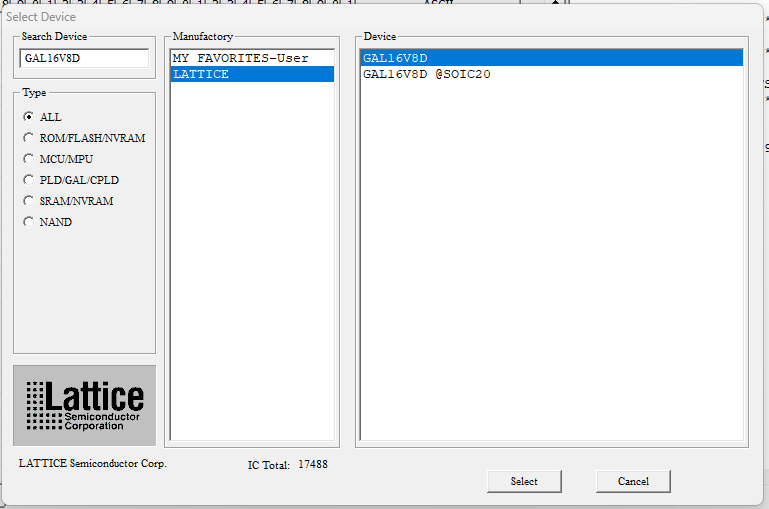Filter by PLD/GAL/CPLD device type

tap(29, 180)
